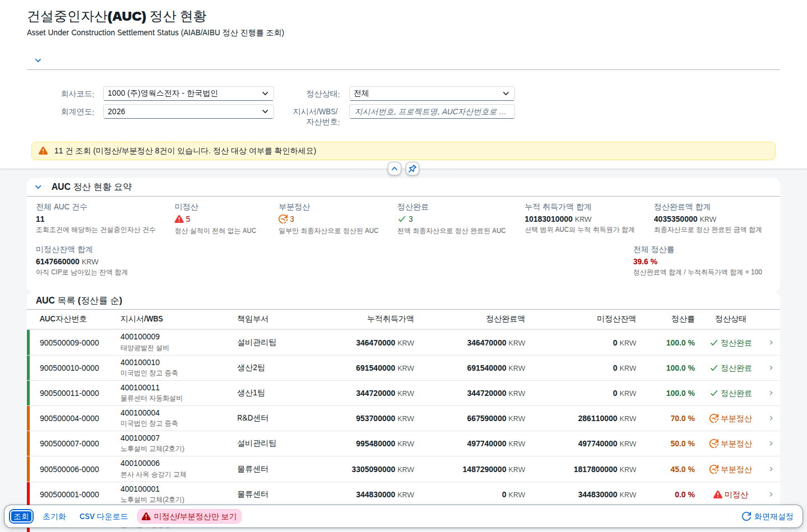Screen dimensions: 807x532
Task: Click overall settlement rate 39.6 %
Action: pyautogui.click(x=645, y=262)
